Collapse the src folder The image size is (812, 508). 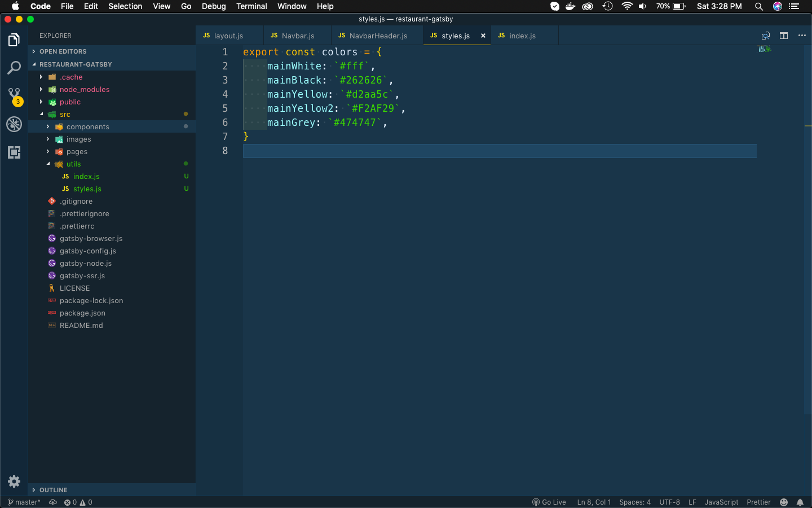(112, 115)
